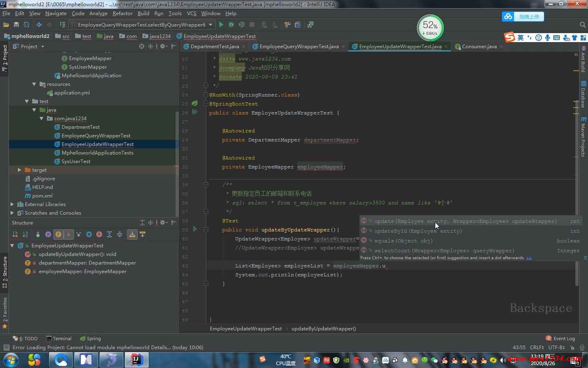Image resolution: width=588 pixels, height=368 pixels.
Task: Open the TODO tool window
Action: [25, 339]
